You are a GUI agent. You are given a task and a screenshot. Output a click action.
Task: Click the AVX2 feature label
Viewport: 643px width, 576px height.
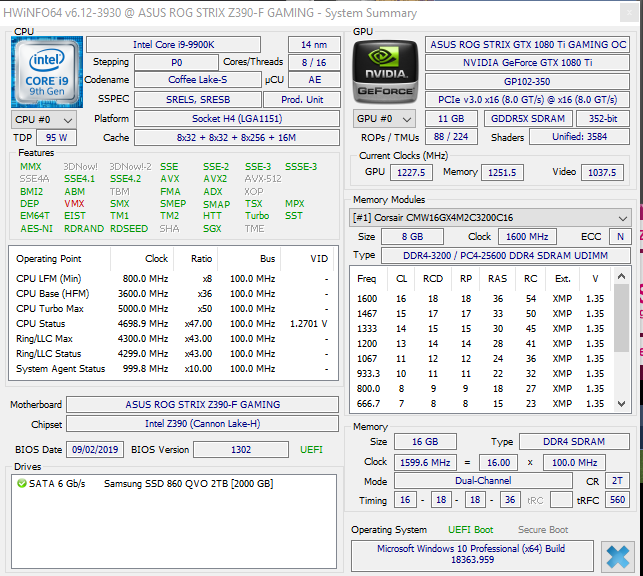215,179
